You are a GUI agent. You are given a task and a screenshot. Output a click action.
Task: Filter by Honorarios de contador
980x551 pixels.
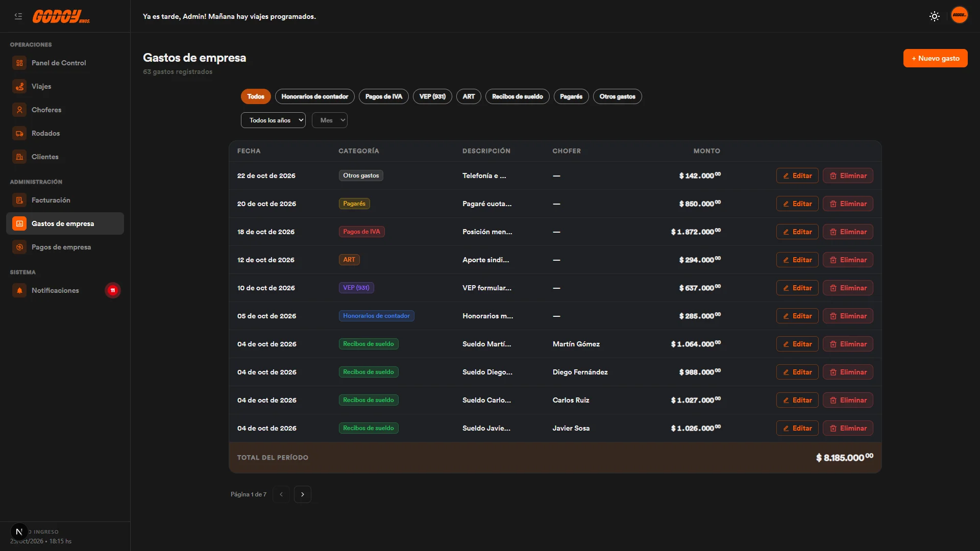click(x=315, y=96)
